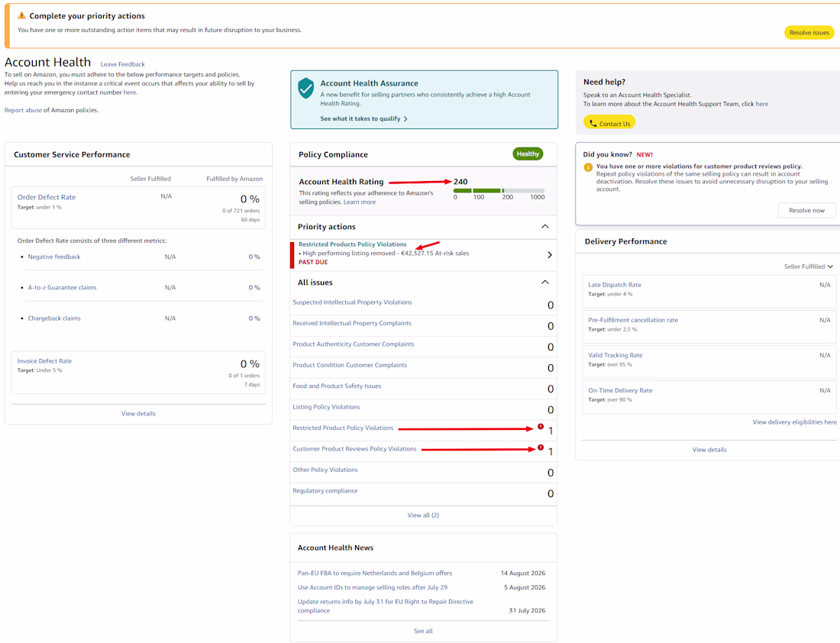Click Report abuse link

23,110
